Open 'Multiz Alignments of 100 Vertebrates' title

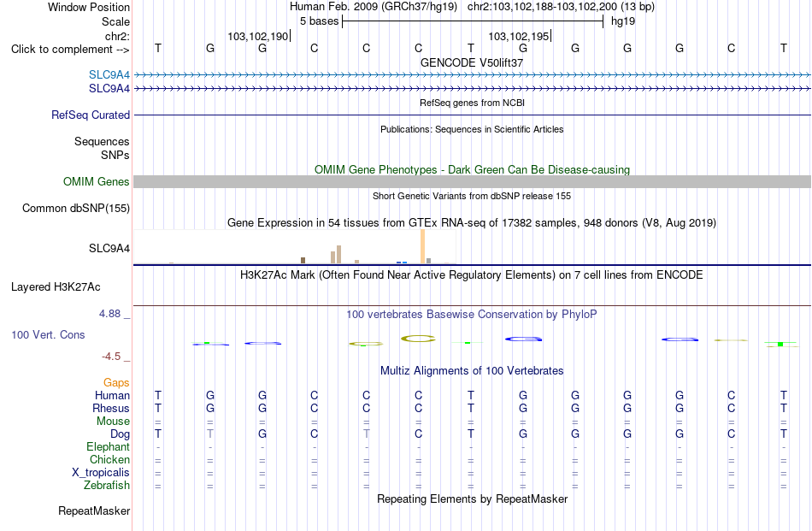(x=472, y=370)
